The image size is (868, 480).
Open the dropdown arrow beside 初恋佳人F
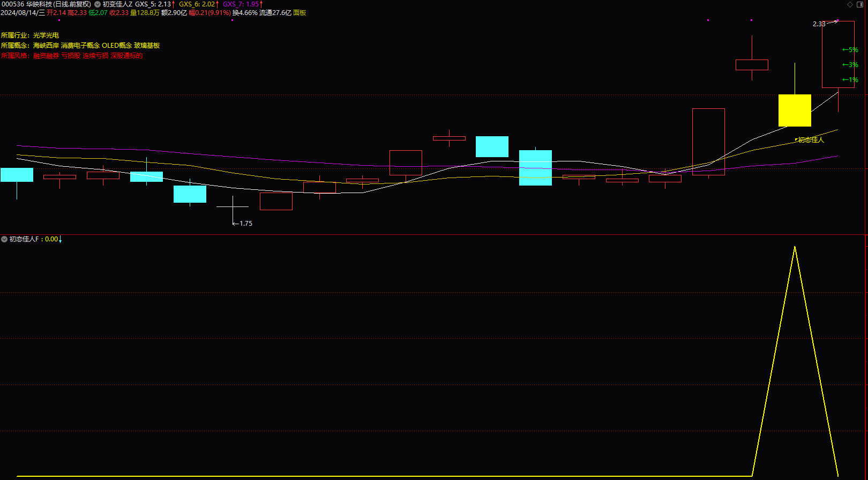coord(4,239)
